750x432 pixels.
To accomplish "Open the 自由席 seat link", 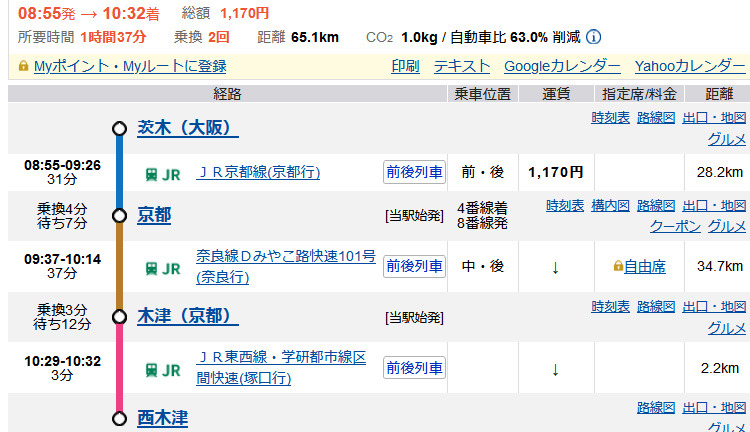I will coord(645,266).
